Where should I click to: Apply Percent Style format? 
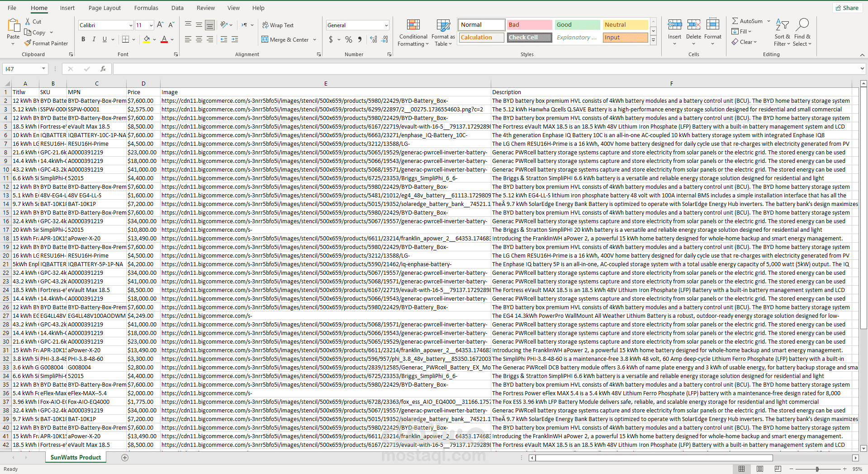pos(349,39)
